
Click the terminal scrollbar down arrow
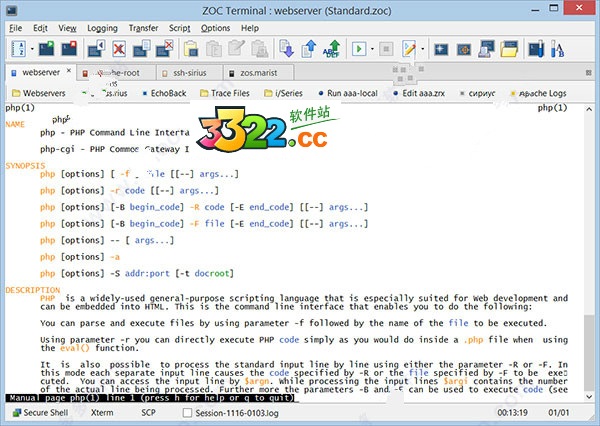click(x=589, y=397)
